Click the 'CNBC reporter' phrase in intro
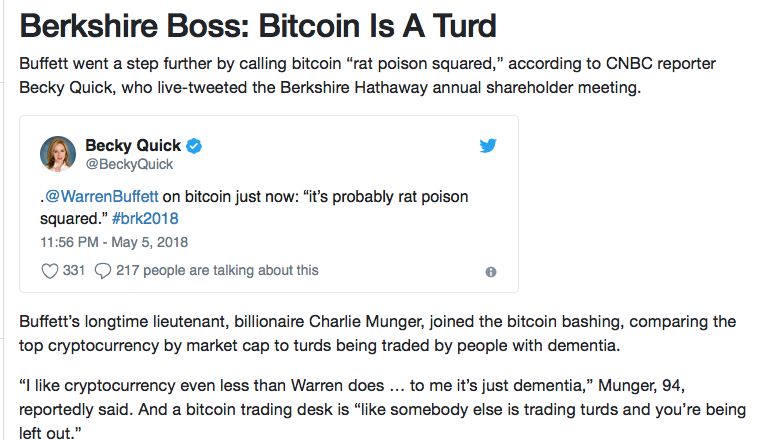 (x=661, y=64)
